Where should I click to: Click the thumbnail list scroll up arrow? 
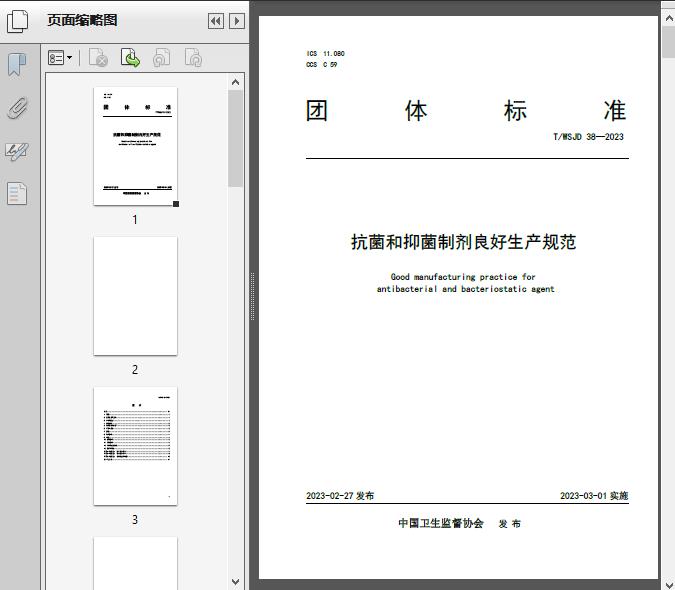236,83
